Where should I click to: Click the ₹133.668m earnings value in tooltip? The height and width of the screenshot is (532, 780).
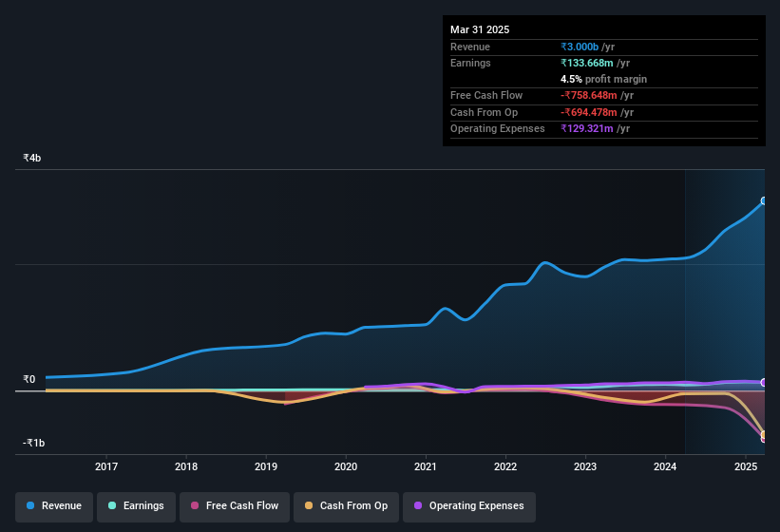[x=587, y=63]
